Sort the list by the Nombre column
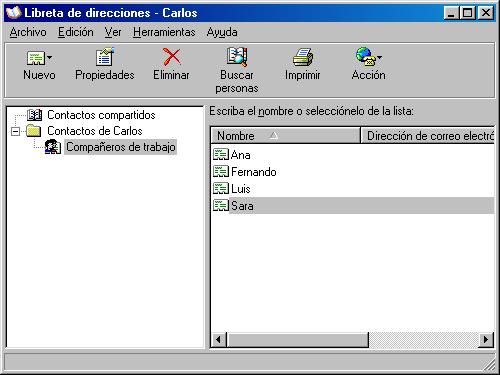This screenshot has height=375, width=500. [x=285, y=135]
